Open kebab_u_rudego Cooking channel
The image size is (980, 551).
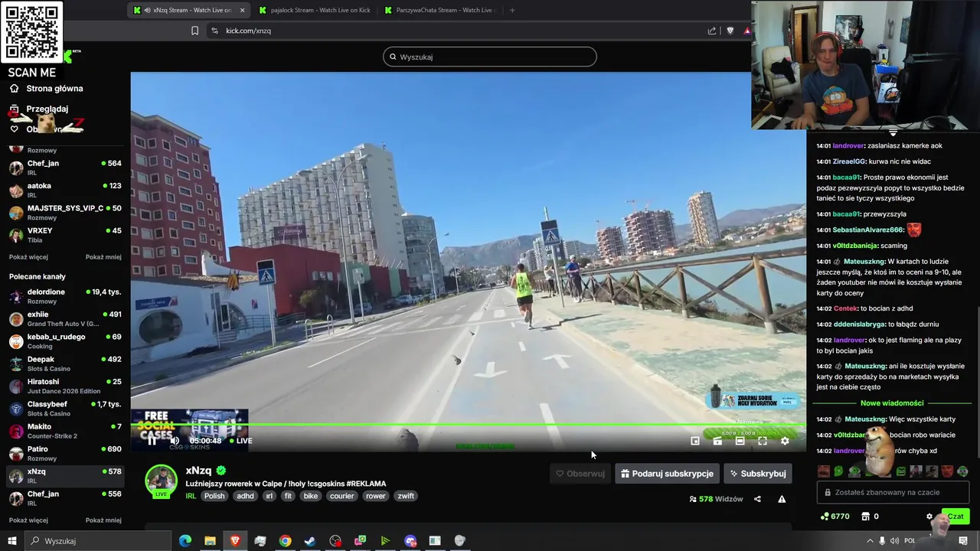point(64,341)
